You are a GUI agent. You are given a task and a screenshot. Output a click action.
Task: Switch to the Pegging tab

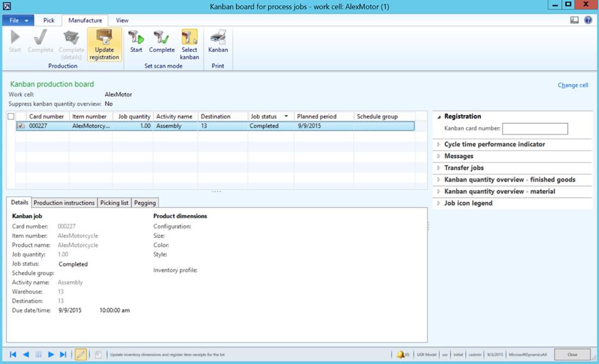[145, 203]
